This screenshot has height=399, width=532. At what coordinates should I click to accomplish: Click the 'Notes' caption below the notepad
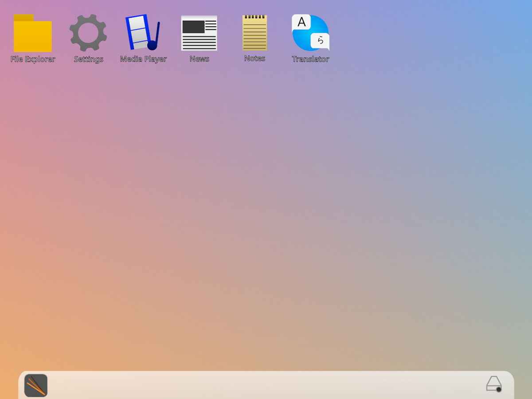tap(254, 58)
